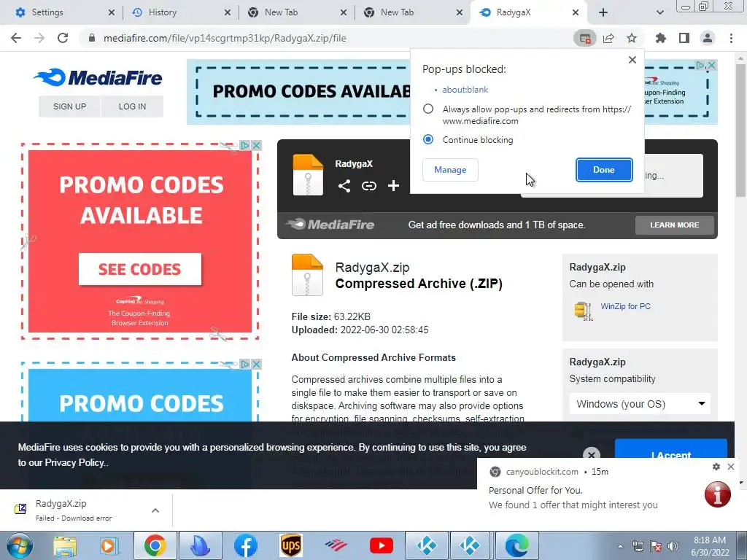Close the pop-ups blocked dialog
This screenshot has height=560, width=747.
632,60
